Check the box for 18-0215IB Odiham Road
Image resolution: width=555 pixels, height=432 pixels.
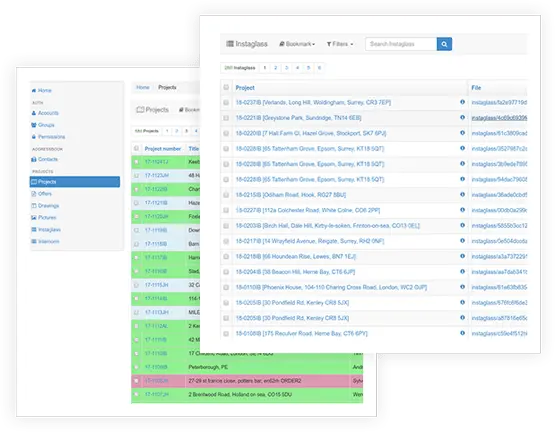226,195
